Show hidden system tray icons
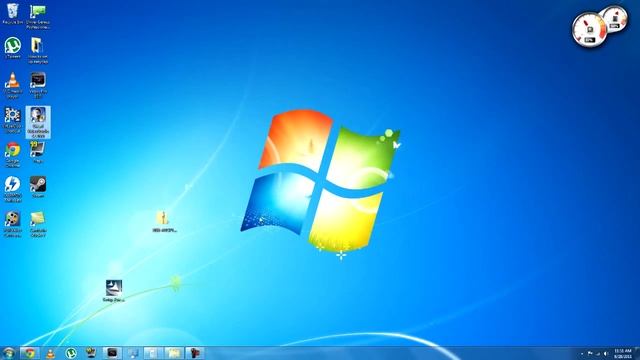640x360 pixels. pos(582,354)
